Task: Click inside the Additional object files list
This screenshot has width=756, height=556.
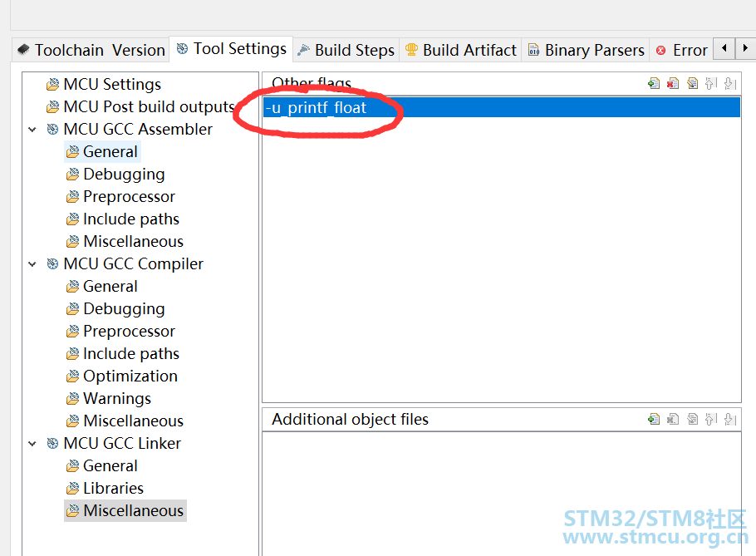Action: coord(502,494)
